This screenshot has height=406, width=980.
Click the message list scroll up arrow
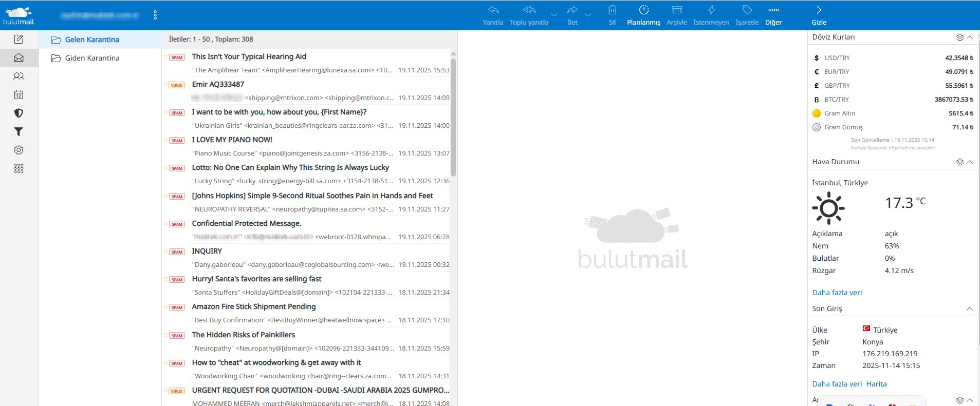pos(453,53)
